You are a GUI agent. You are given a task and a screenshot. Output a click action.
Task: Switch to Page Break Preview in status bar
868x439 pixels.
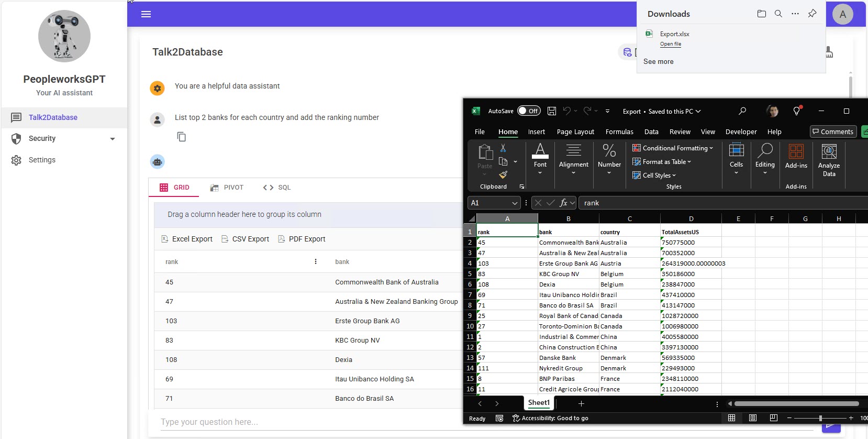pos(773,418)
